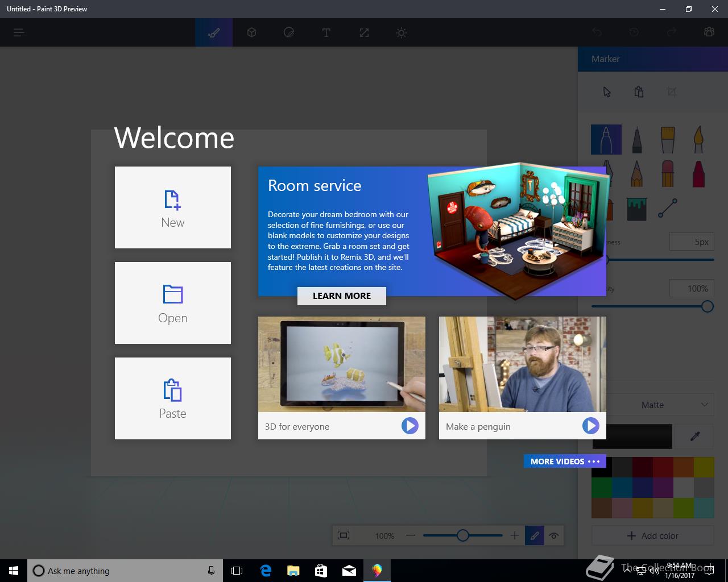728x582 pixels.
Task: Click the Open tile on Welcome screen
Action: pyautogui.click(x=173, y=303)
